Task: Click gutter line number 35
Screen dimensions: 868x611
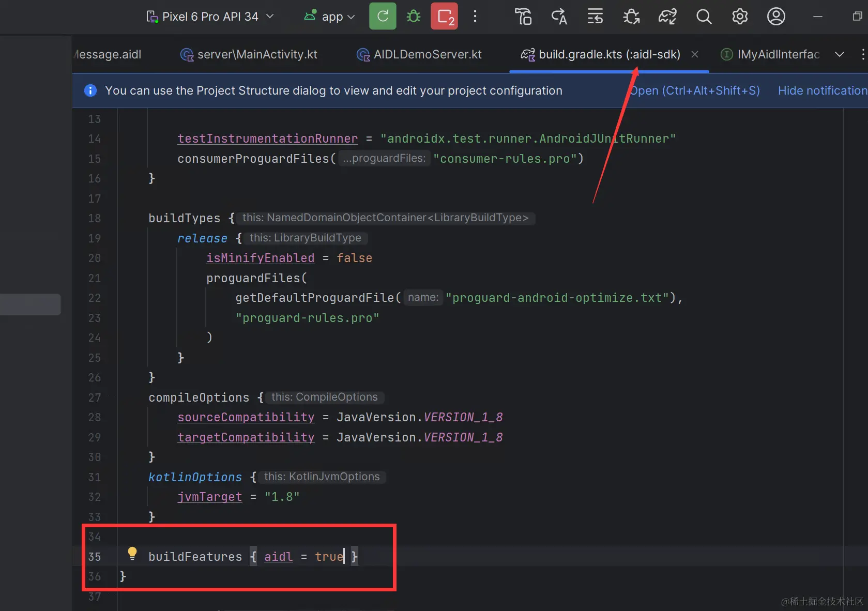Action: pos(94,557)
